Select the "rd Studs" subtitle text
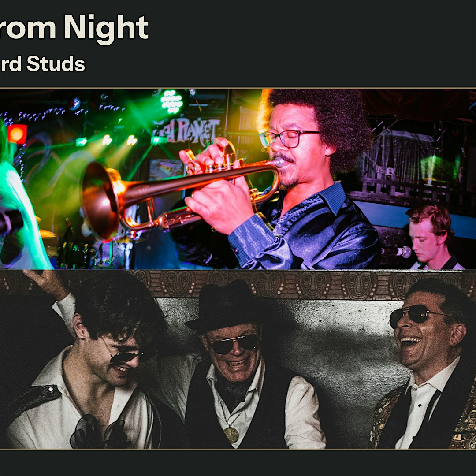This screenshot has width=476, height=476. [x=42, y=64]
